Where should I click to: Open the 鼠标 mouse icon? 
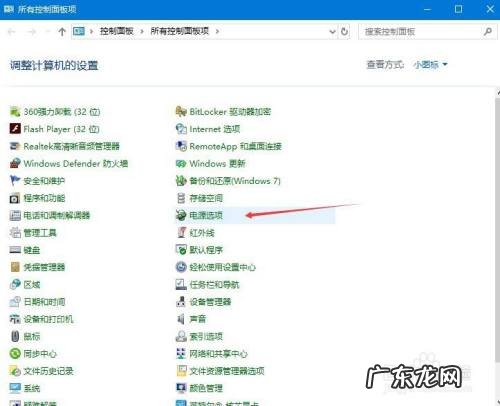(15, 336)
